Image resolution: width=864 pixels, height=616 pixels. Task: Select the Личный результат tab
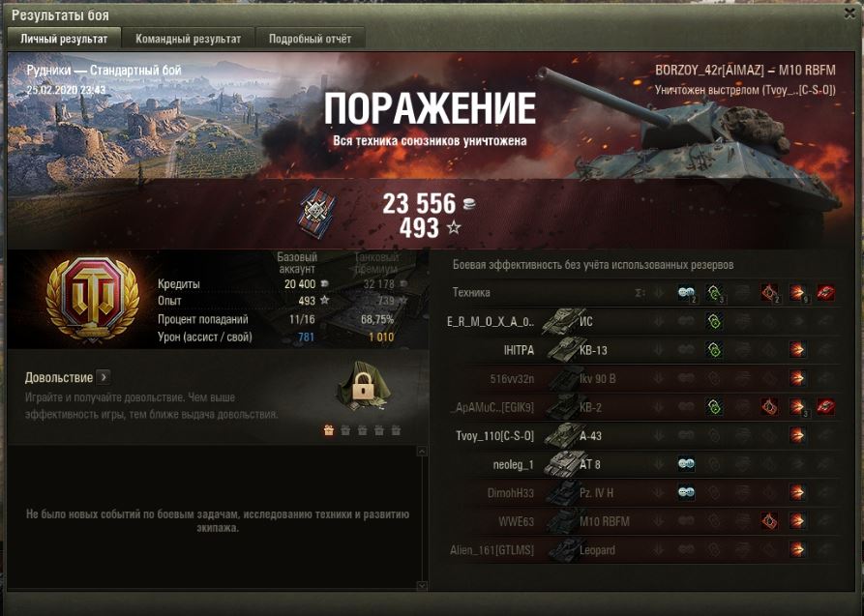coord(64,39)
